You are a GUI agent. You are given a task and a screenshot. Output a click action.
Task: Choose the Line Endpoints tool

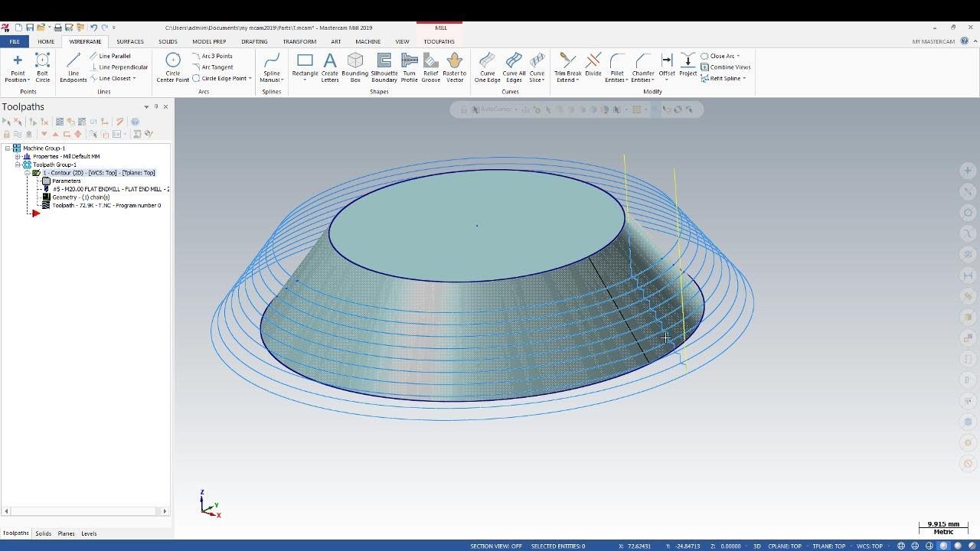coord(73,67)
